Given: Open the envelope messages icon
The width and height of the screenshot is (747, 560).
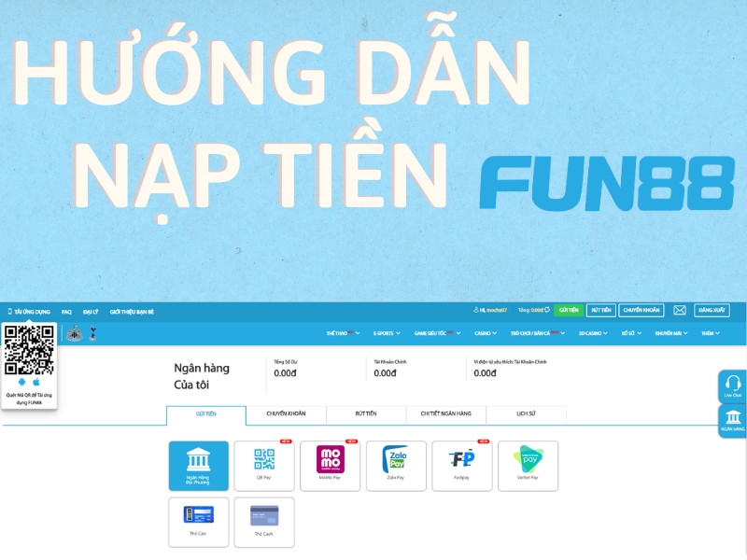Looking at the screenshot, I should coord(680,311).
